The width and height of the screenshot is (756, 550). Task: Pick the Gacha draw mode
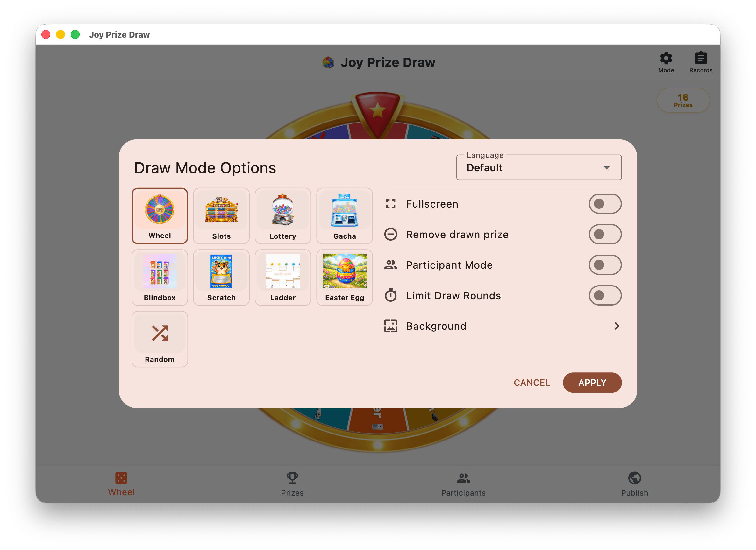[x=344, y=216]
